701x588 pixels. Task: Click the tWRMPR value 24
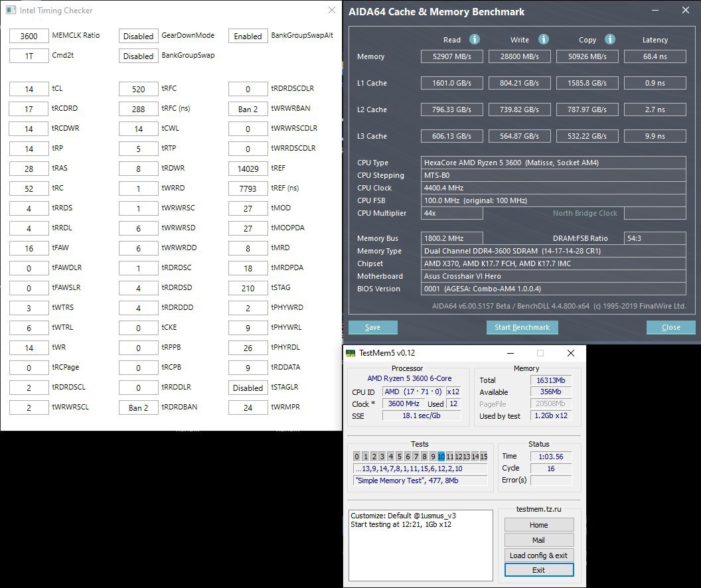click(248, 407)
